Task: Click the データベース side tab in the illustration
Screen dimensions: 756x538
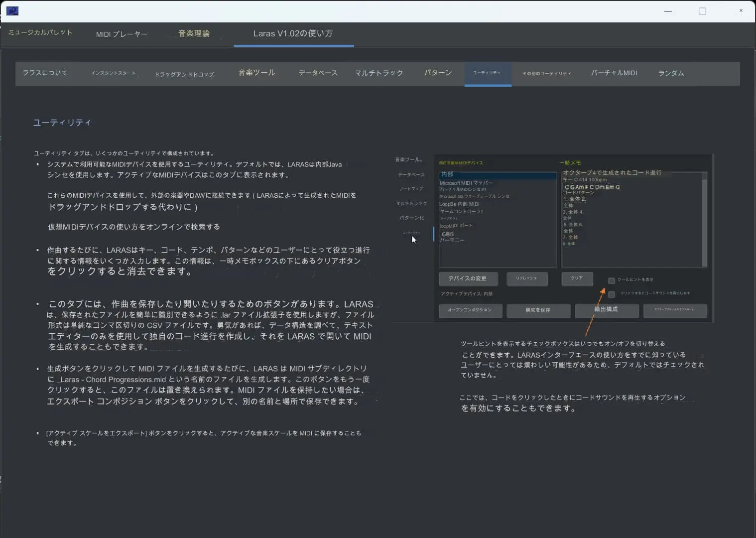Action: 411,175
